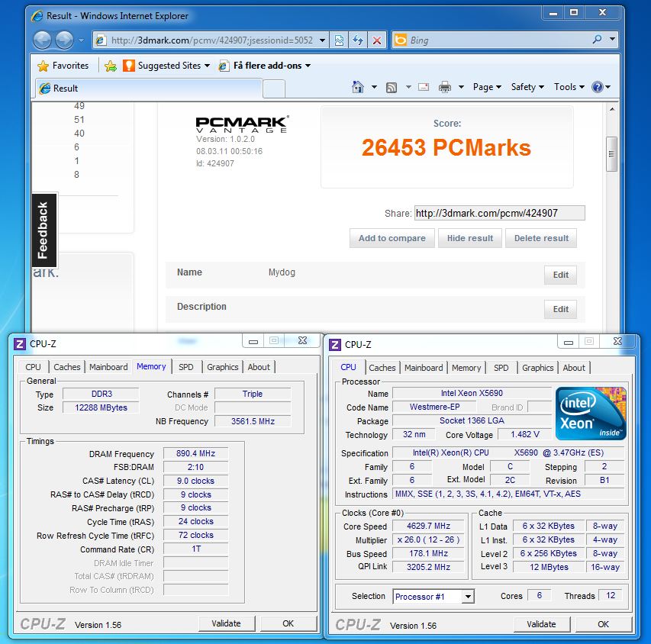
Task: Expand the address bar URL history dropdown
Action: 322,40
